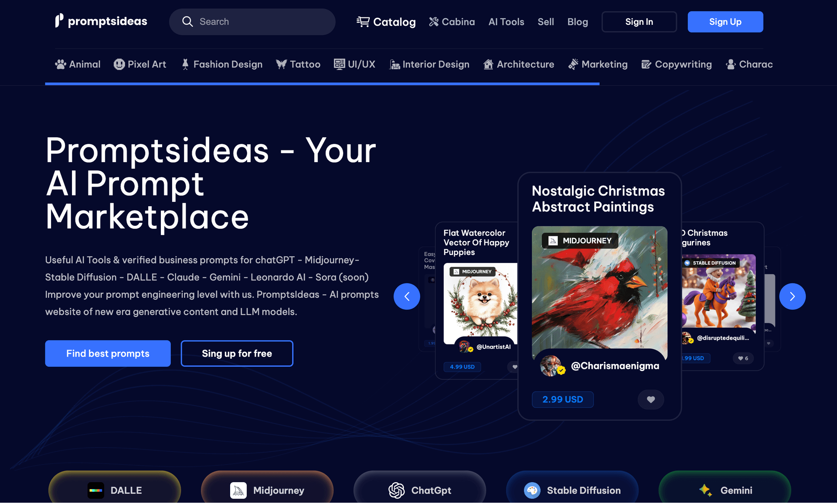Select the Tattoo category
This screenshot has height=504, width=837.
click(x=298, y=64)
